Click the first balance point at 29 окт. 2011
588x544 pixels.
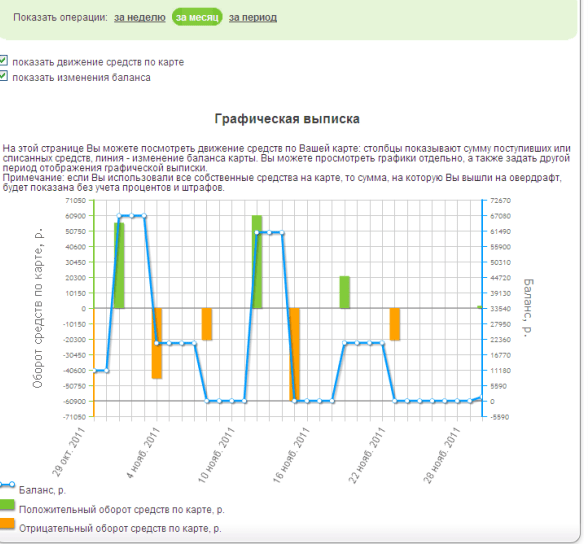coord(94,371)
